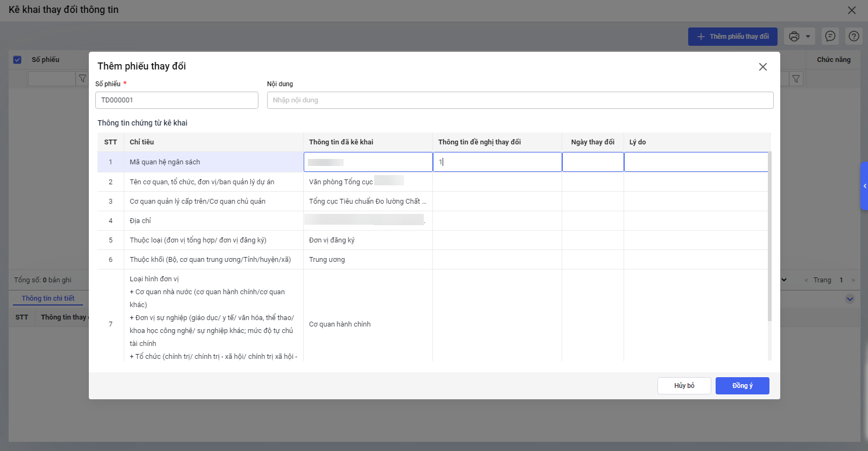Click the Thêm phiếu thay đổi button
This screenshot has width=868, height=451.
732,37
